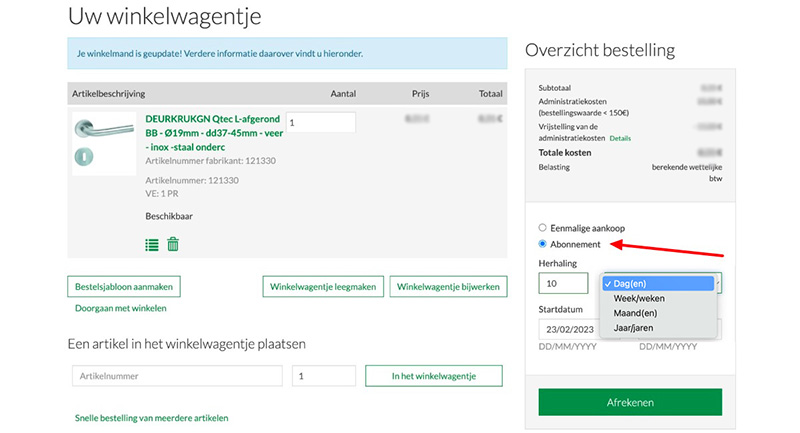Screen dimensions: 800x433
Task: Empty cart with Winkelwagentje leegmaken
Action: [322, 287]
